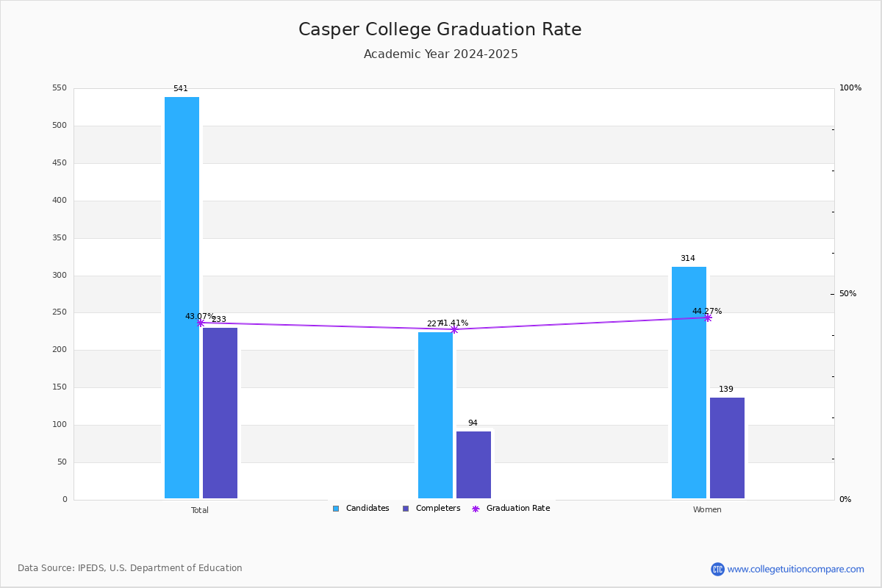This screenshot has height=588, width=882.
Task: Select the Total candidates bar showing 541
Action: pyautogui.click(x=182, y=298)
